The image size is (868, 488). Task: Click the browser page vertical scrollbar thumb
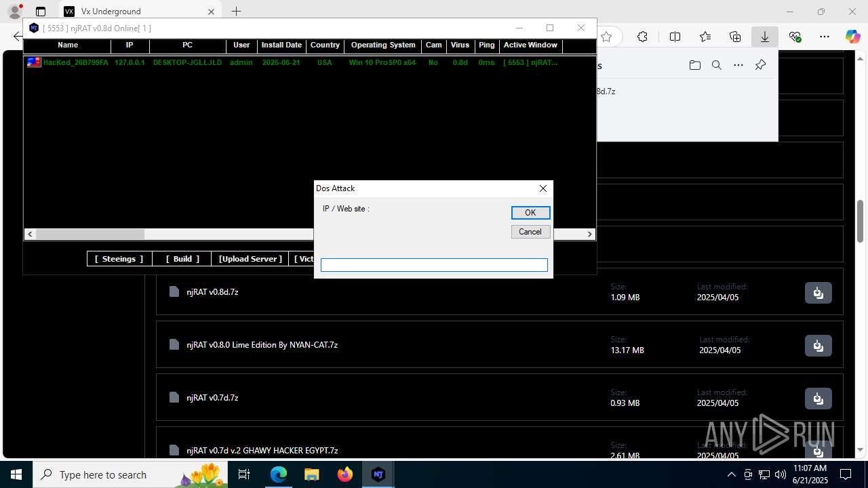tap(861, 222)
